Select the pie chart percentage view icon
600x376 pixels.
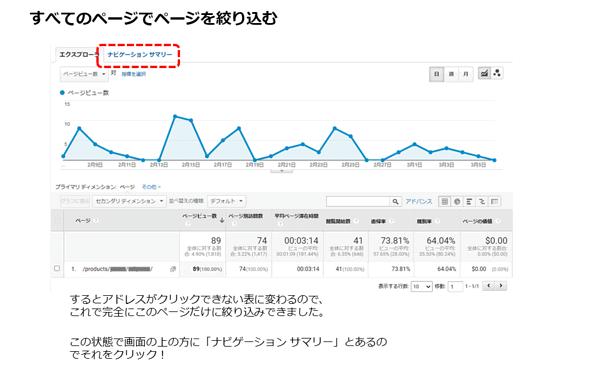point(457,201)
